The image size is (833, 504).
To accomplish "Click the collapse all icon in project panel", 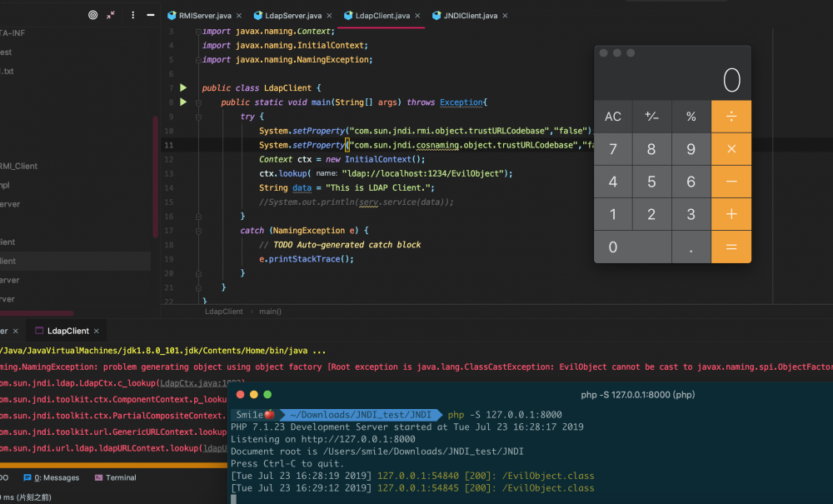I will (111, 15).
